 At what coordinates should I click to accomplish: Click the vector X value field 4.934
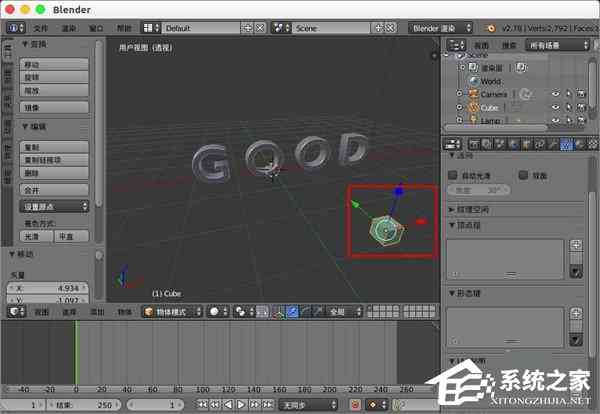coord(48,288)
